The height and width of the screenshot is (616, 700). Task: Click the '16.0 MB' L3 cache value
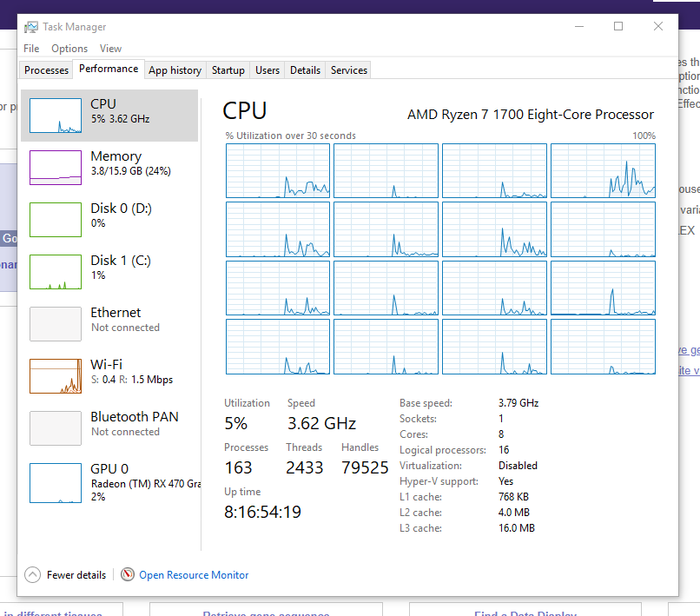coord(517,528)
